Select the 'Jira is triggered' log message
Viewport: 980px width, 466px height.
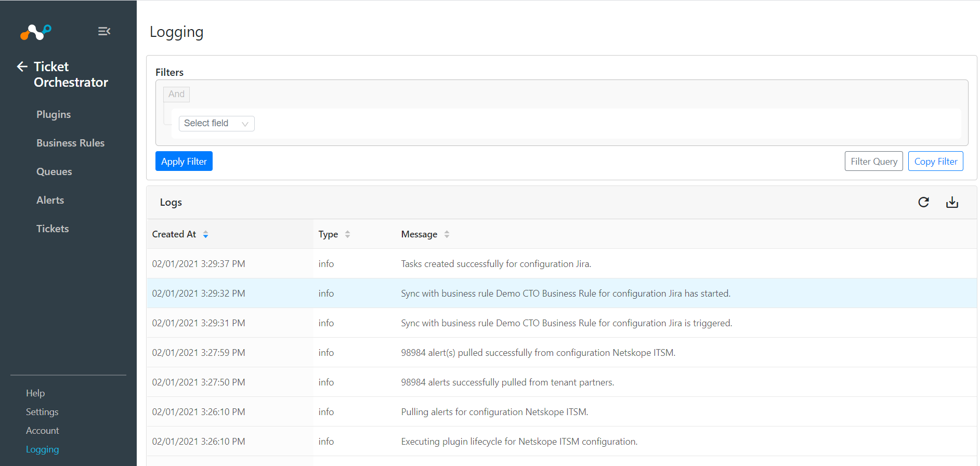[567, 323]
